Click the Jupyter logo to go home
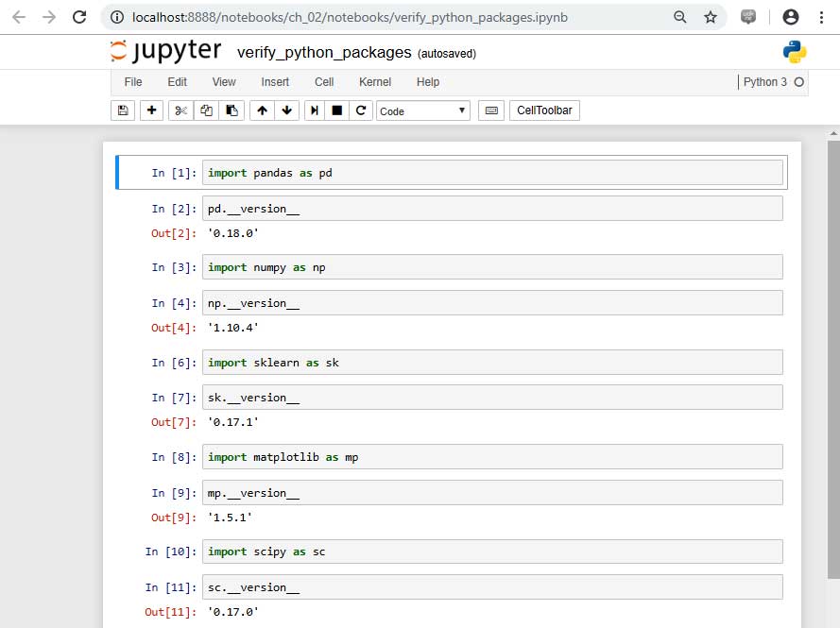840x628 pixels. click(x=166, y=52)
